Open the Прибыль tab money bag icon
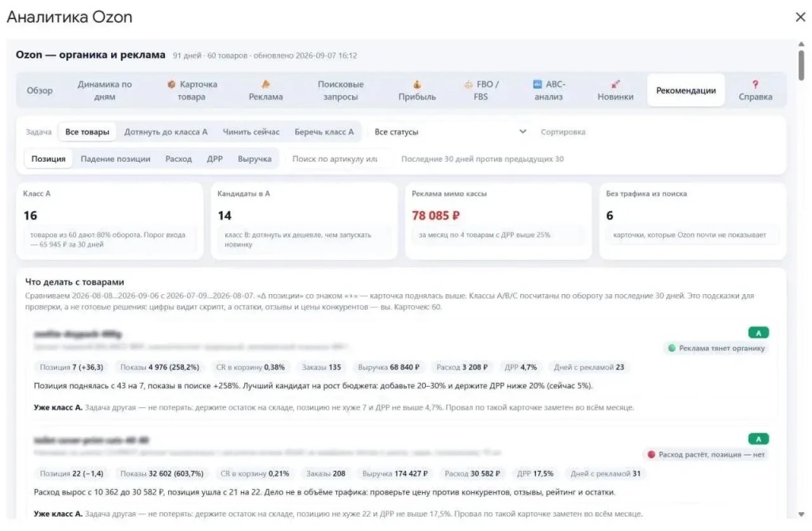Screen dimensions: 812x531 pyautogui.click(x=417, y=84)
